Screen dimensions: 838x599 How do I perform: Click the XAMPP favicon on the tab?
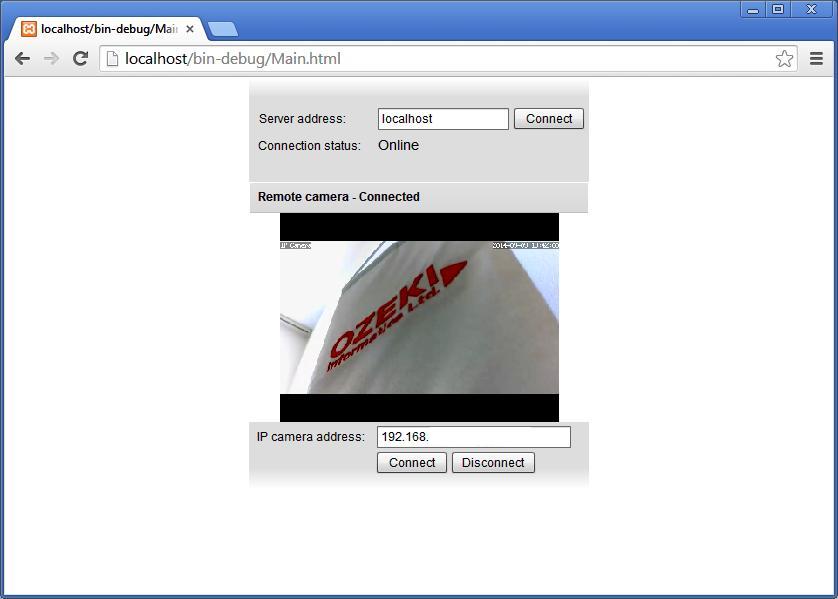coord(29,29)
